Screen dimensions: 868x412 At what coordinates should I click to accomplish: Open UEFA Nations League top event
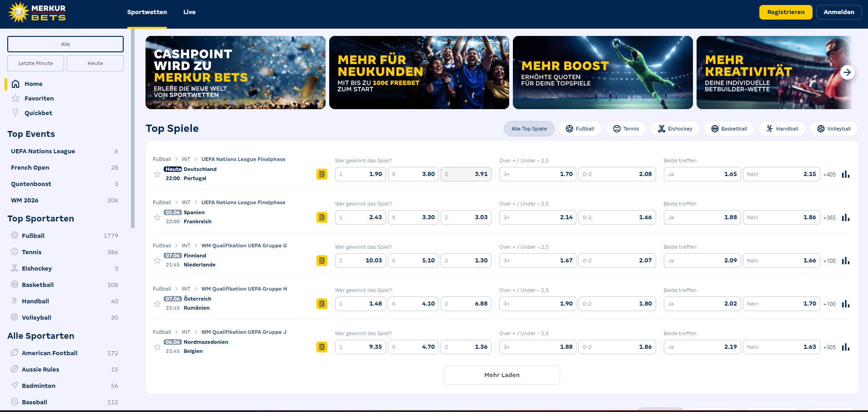(x=65, y=151)
